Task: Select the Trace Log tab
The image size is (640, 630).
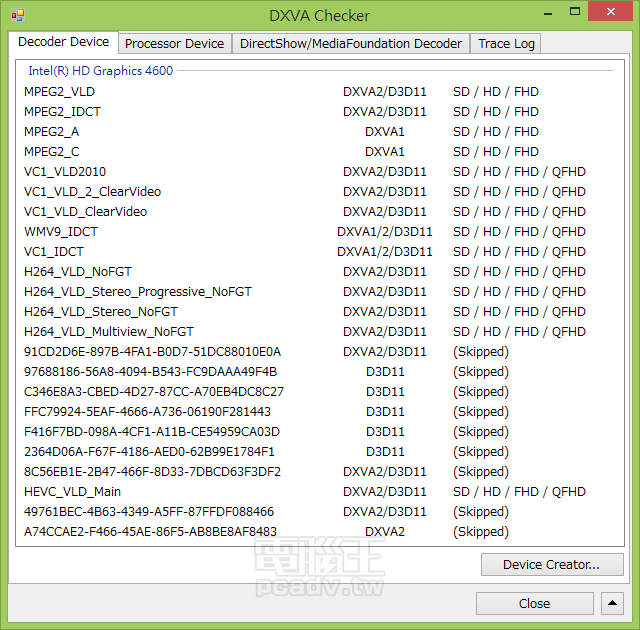Action: (506, 43)
